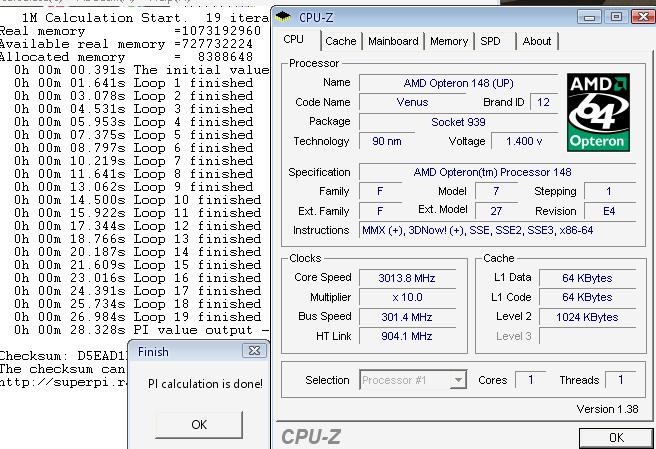Click Specification AMD Opteron(tm) Processor 148
This screenshot has height=449, width=656.
(497, 172)
